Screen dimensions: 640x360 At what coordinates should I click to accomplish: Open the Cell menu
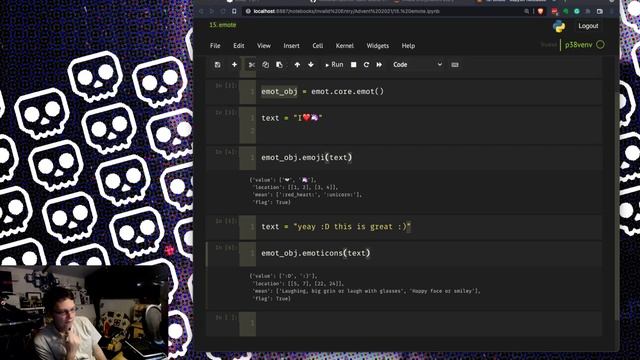coord(318,46)
